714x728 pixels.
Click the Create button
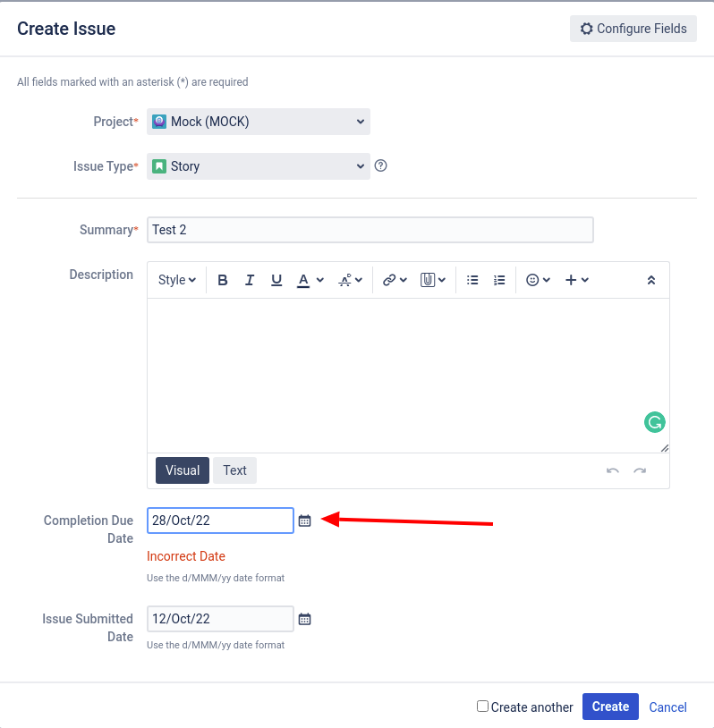click(x=610, y=707)
